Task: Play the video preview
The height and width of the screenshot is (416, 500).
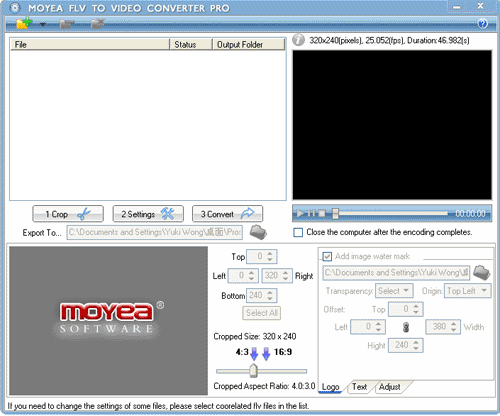Action: tap(300, 213)
